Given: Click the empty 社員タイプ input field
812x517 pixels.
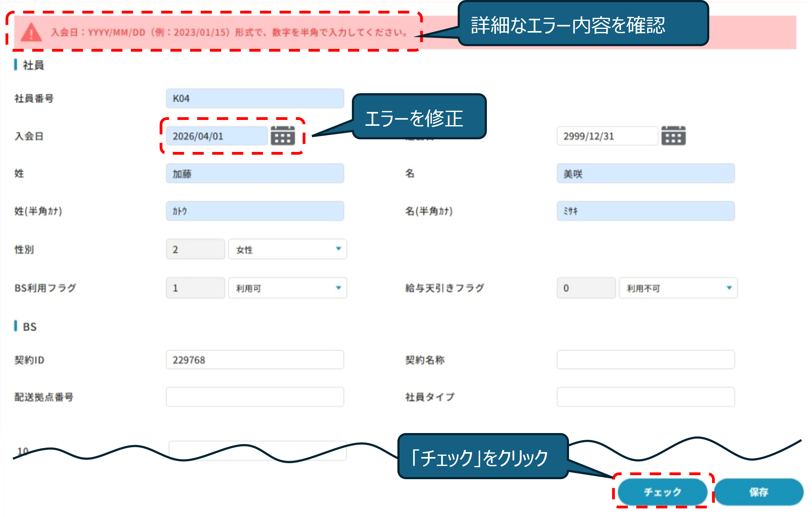Looking at the screenshot, I should tap(645, 397).
